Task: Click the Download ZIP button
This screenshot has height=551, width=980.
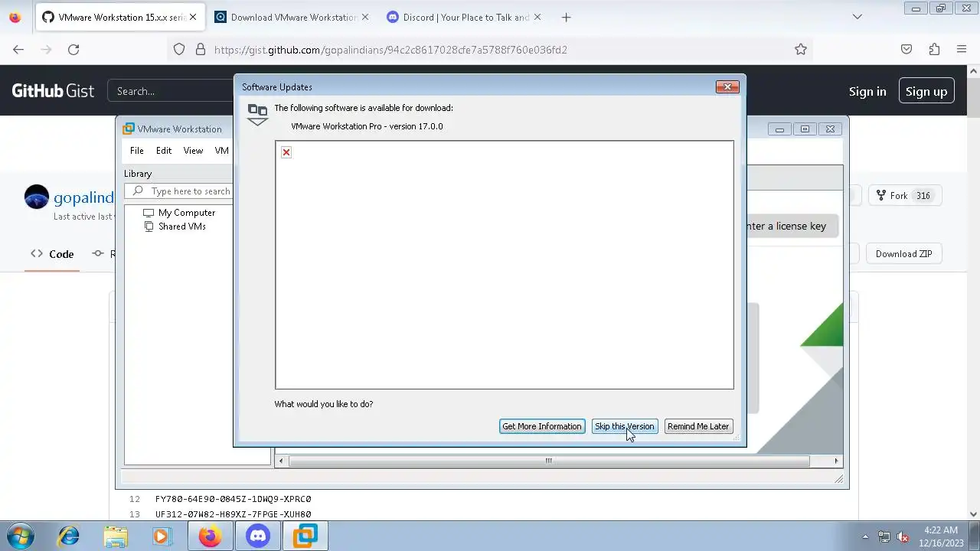Action: point(903,254)
